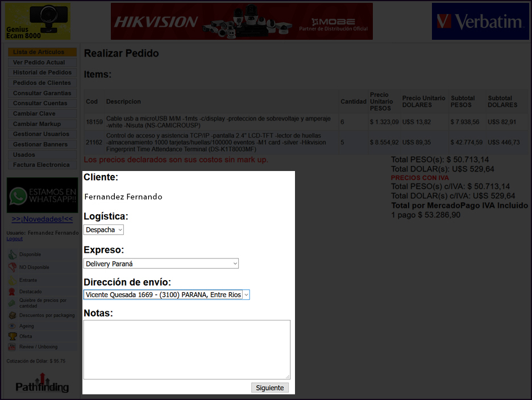Open the Dirección de envío address dropdown
Image resolution: width=532 pixels, height=400 pixels.
tap(166, 294)
